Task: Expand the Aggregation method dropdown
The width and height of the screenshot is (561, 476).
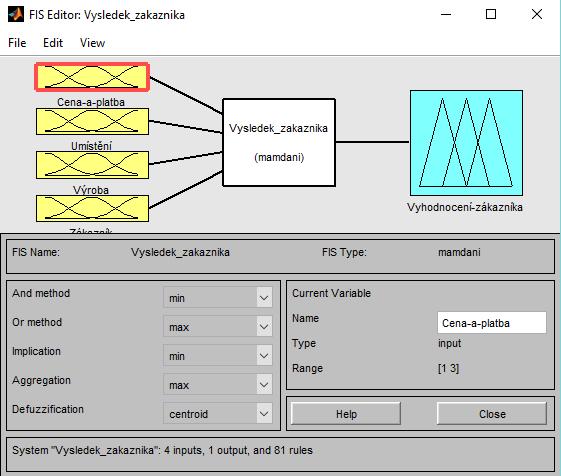Action: (218, 385)
